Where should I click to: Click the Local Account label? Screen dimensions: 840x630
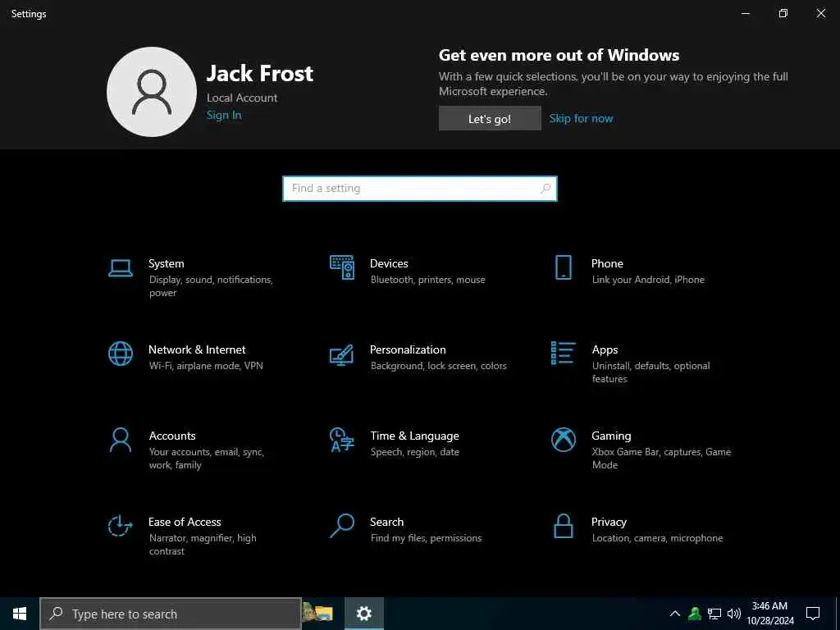(x=242, y=98)
